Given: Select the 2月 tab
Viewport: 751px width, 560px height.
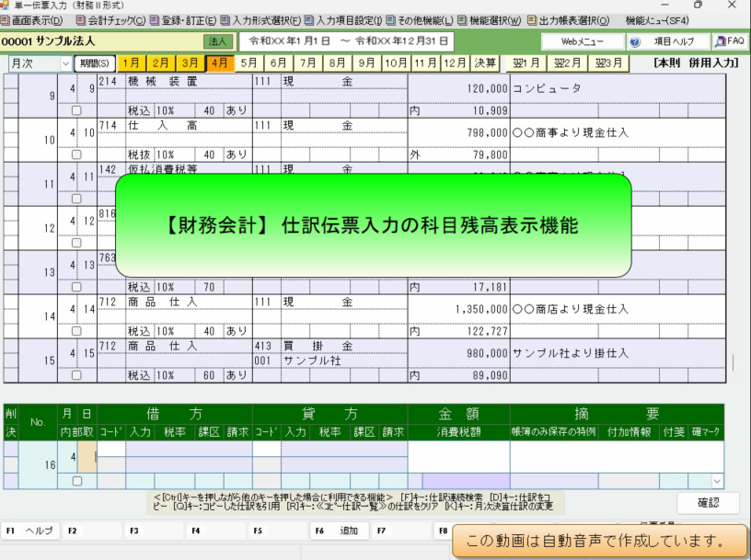Looking at the screenshot, I should pos(160,63).
